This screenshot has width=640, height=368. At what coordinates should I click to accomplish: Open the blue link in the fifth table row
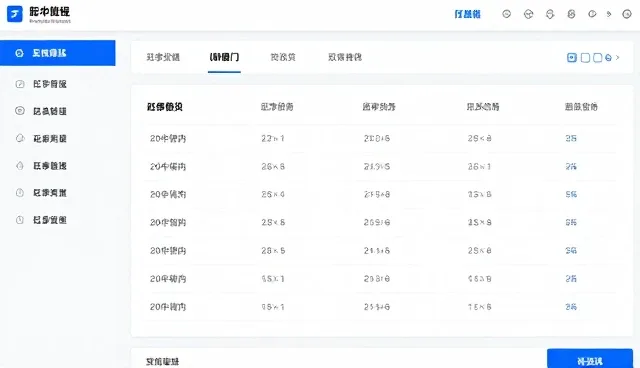click(571, 251)
